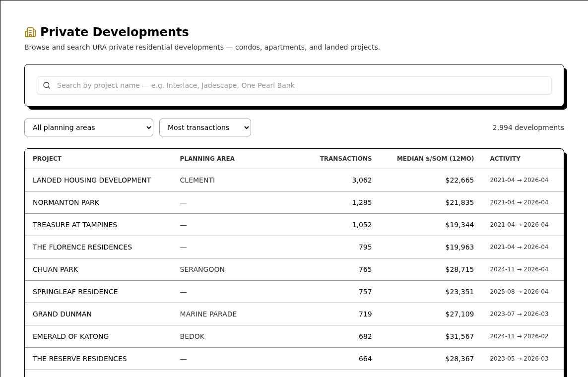Viewport: 588px width, 377px height.
Task: Click the $21,835 median price
Action: click(x=460, y=202)
